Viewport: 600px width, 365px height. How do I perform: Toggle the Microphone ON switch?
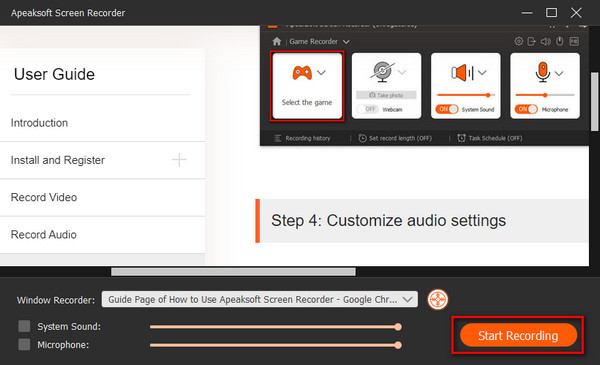526,109
